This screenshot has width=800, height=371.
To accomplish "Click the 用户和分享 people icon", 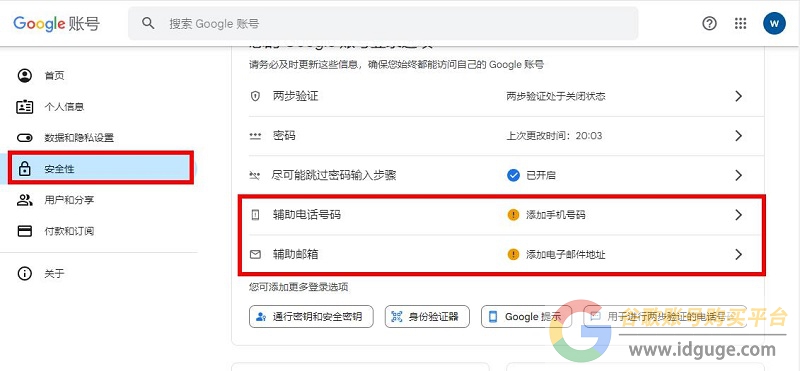I will [x=24, y=200].
